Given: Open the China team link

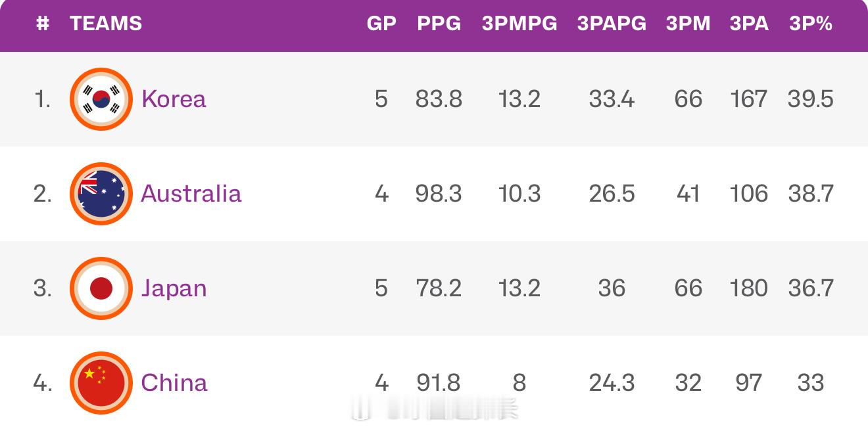Looking at the screenshot, I should tap(174, 383).
